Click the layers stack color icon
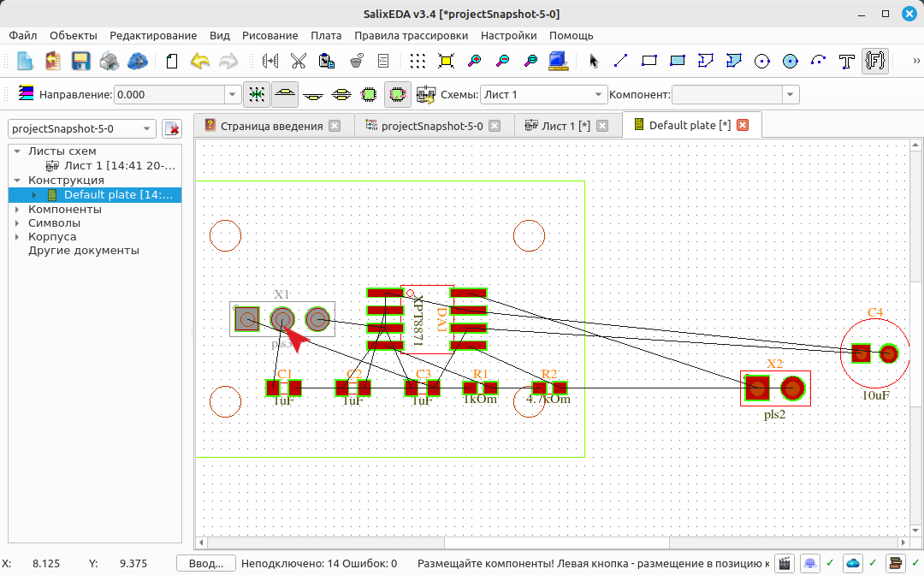This screenshot has height=575, width=924. point(26,92)
